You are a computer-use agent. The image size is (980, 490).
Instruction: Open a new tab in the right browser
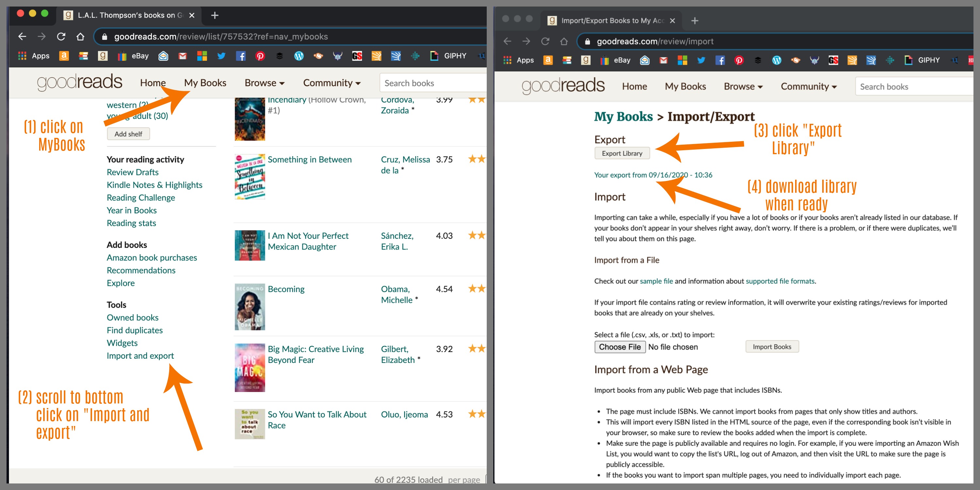695,21
